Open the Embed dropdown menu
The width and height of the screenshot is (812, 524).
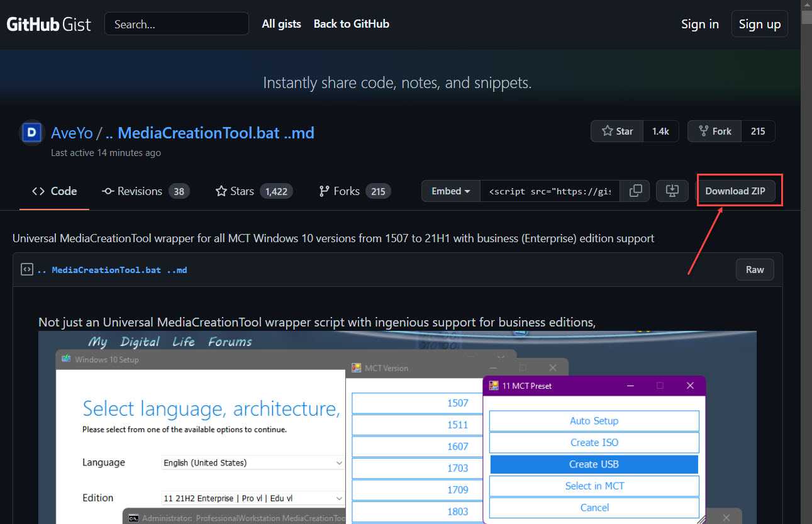pyautogui.click(x=451, y=191)
